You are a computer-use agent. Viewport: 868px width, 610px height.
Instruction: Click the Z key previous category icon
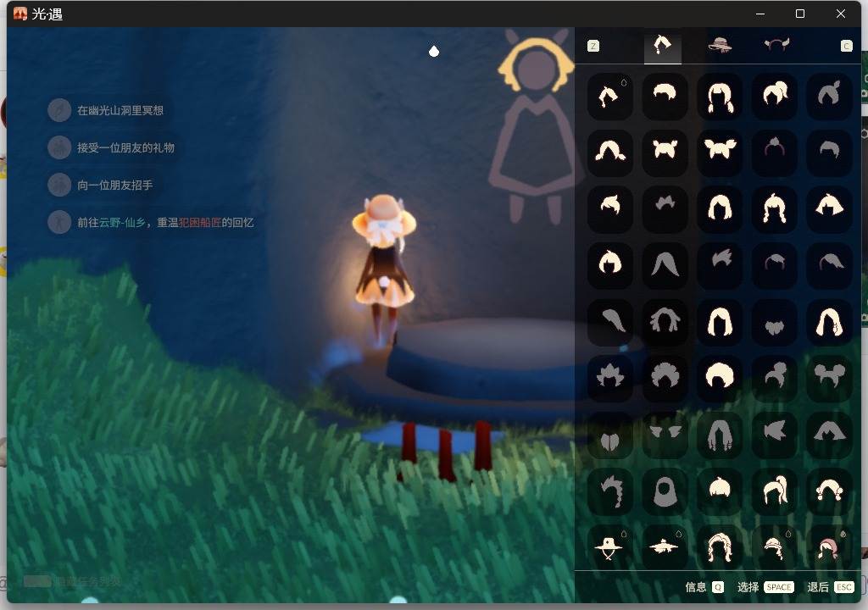(x=593, y=46)
